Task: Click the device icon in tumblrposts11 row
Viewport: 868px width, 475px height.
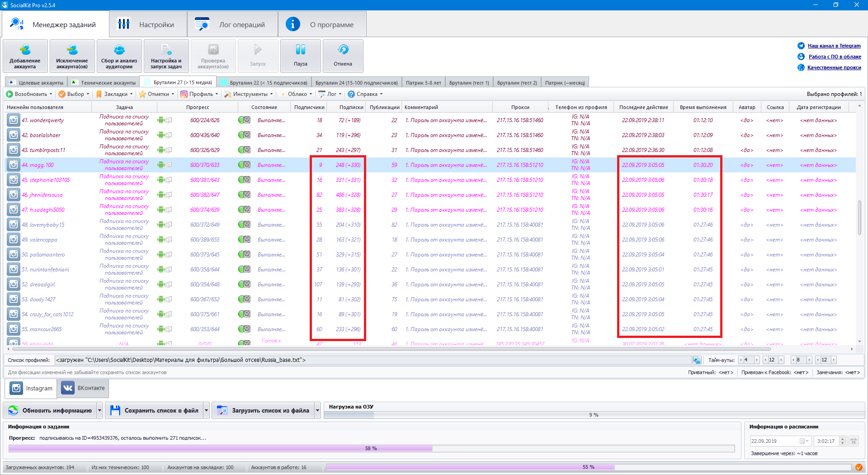Action: click(169, 150)
